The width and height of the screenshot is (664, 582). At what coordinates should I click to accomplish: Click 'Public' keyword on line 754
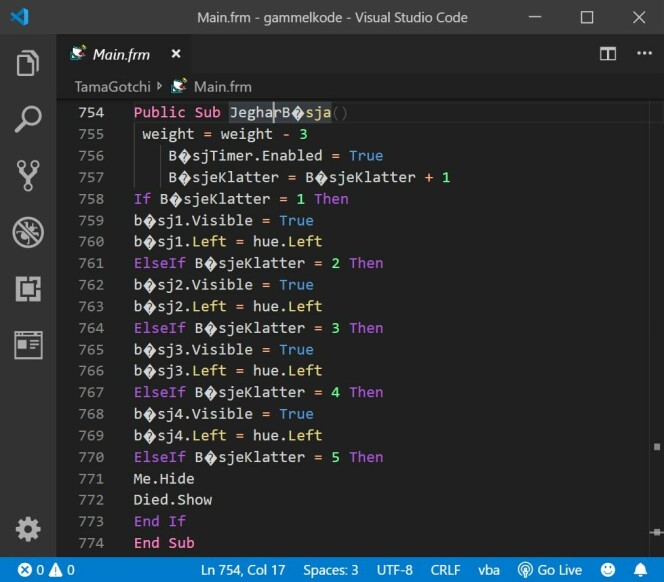159,113
